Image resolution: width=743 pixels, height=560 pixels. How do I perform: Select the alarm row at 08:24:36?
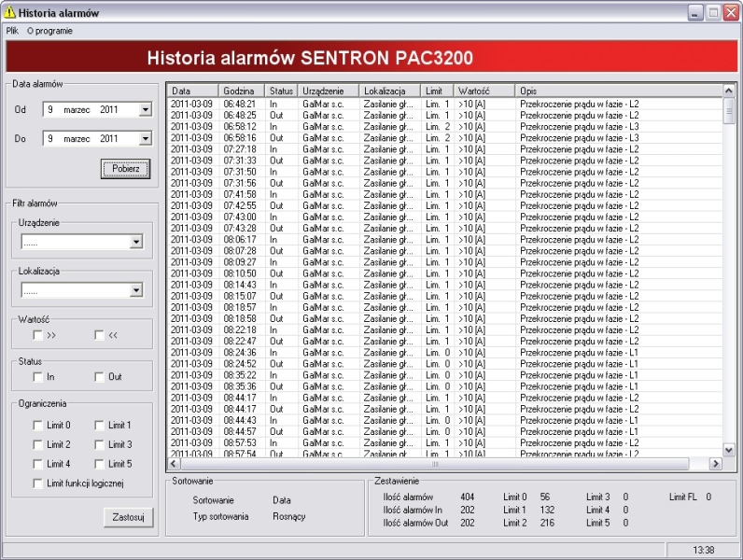tap(445, 353)
